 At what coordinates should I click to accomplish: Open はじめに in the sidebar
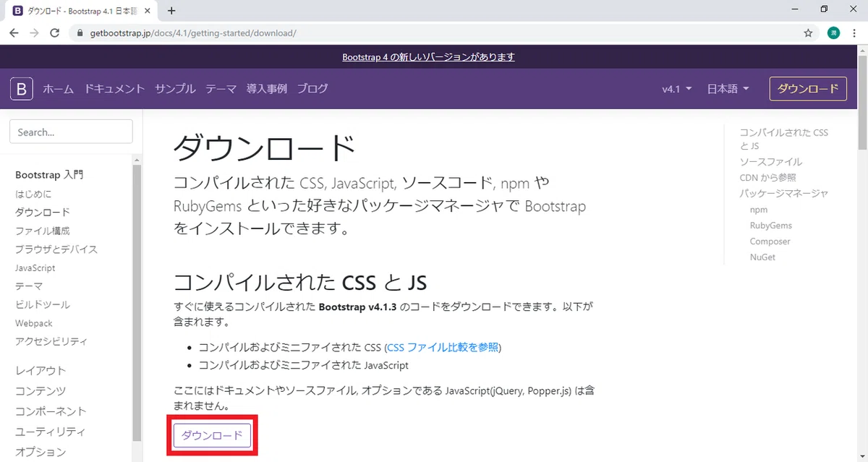33,194
